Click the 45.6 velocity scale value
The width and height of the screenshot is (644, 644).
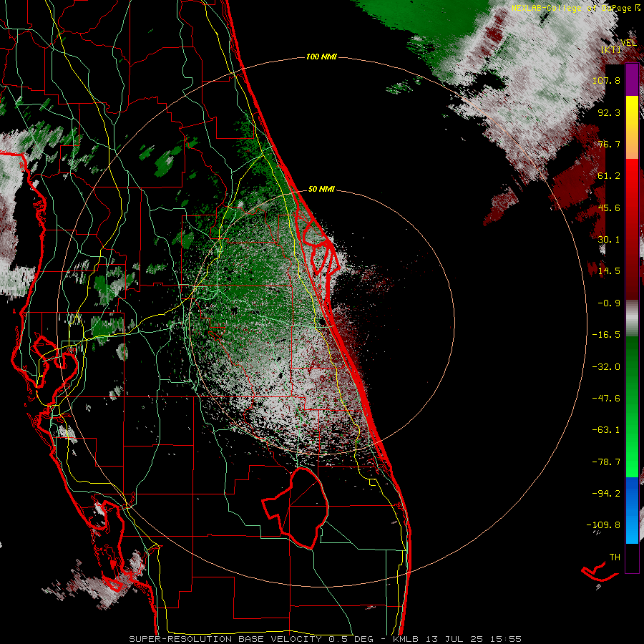609,208
